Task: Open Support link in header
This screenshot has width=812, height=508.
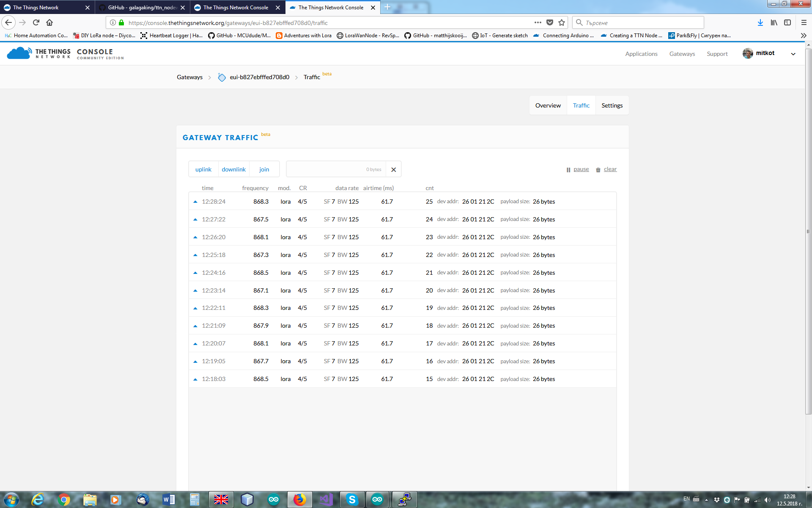Action: point(717,54)
